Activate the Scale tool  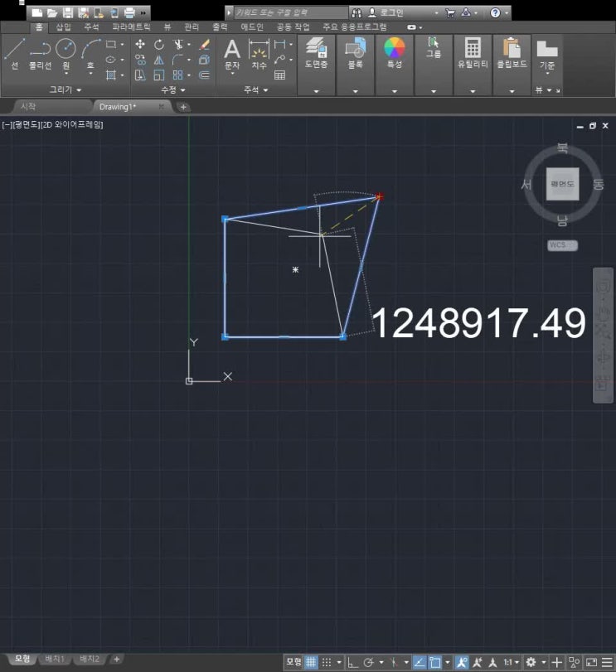pos(158,75)
